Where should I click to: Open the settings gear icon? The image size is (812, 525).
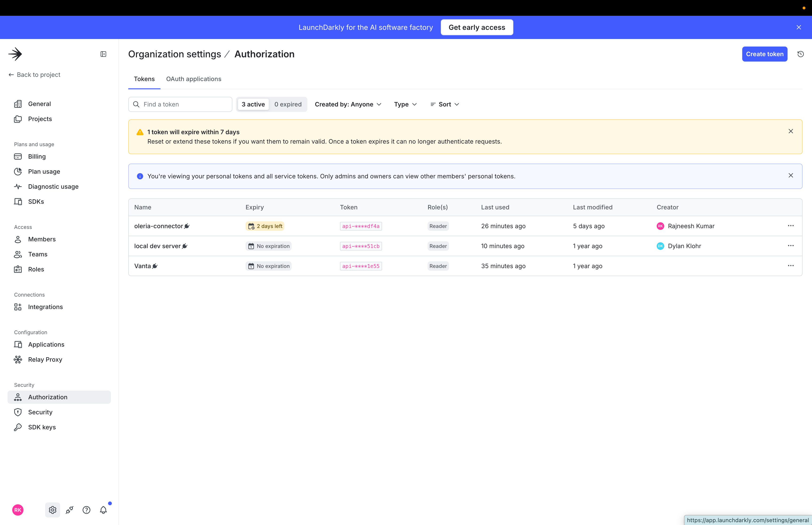point(52,510)
